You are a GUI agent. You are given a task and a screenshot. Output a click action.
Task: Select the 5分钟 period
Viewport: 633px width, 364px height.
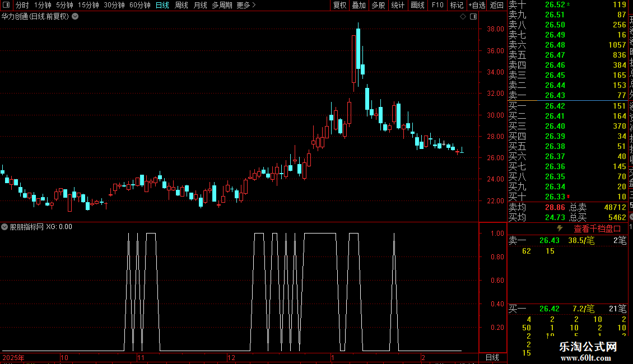(x=64, y=5)
